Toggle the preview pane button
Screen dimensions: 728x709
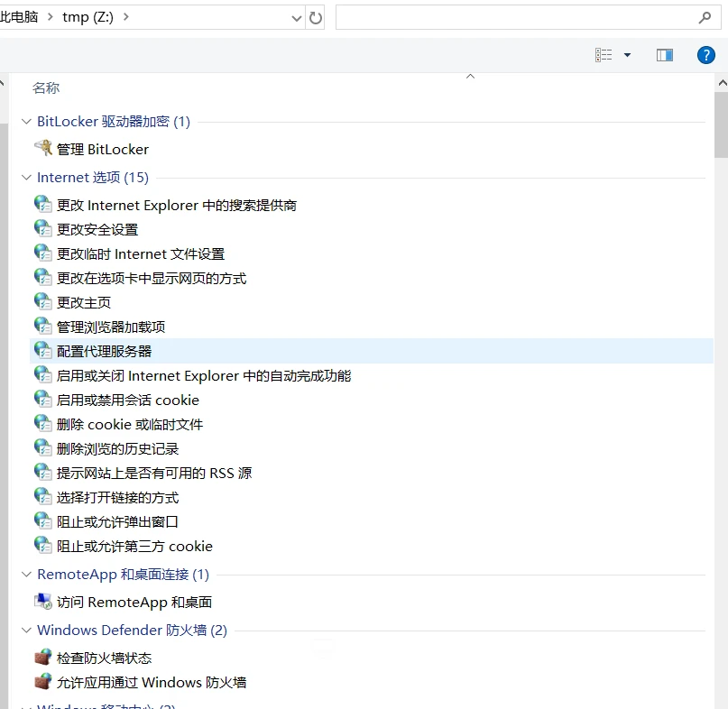664,55
